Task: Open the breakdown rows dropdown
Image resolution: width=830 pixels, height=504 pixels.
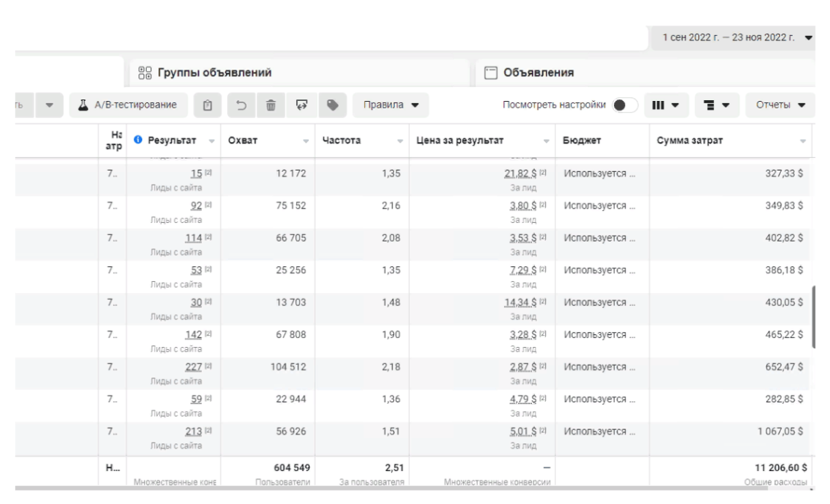Action: click(x=717, y=105)
